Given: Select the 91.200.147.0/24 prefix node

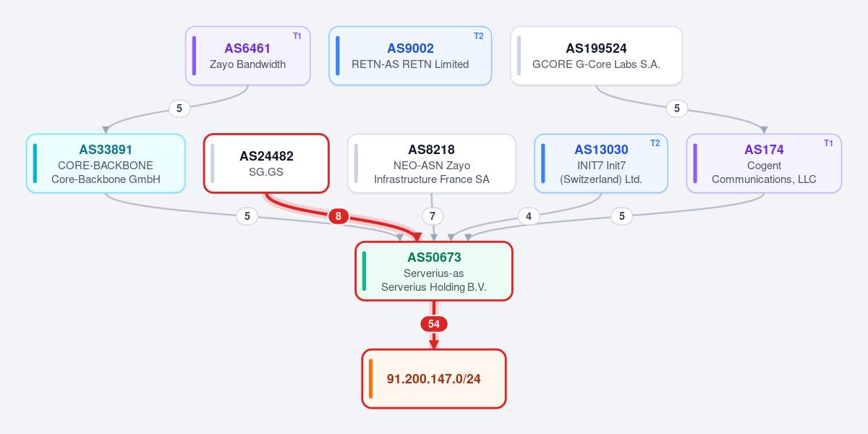Looking at the screenshot, I should [434, 379].
